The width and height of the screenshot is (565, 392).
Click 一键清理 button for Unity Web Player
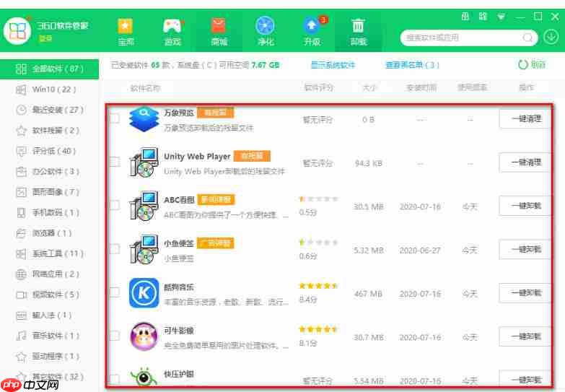(525, 162)
